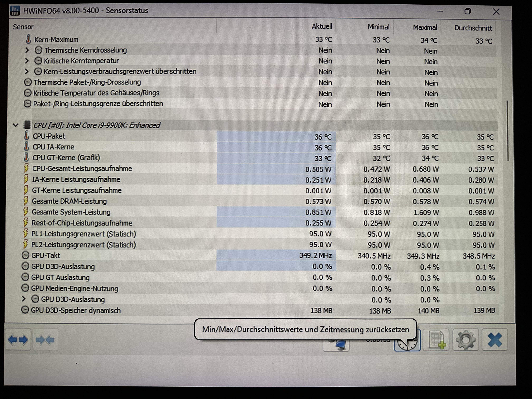Select PL1-Leistungsgrenzwert (Statisch) row label

coord(84,234)
